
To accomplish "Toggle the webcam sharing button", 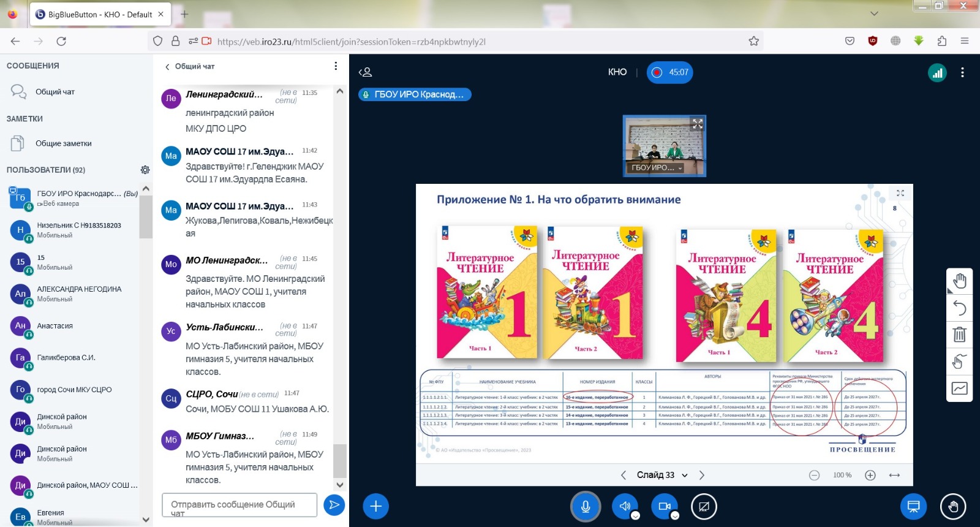I will pos(664,506).
